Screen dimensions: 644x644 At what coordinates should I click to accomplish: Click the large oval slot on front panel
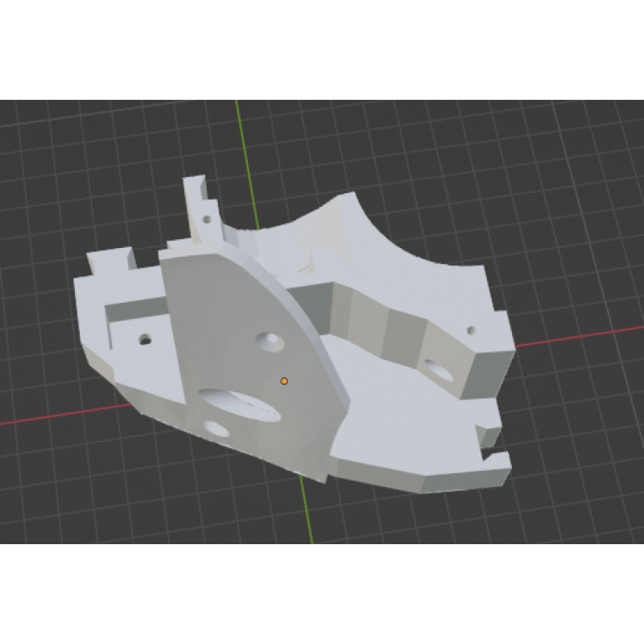tap(238, 402)
